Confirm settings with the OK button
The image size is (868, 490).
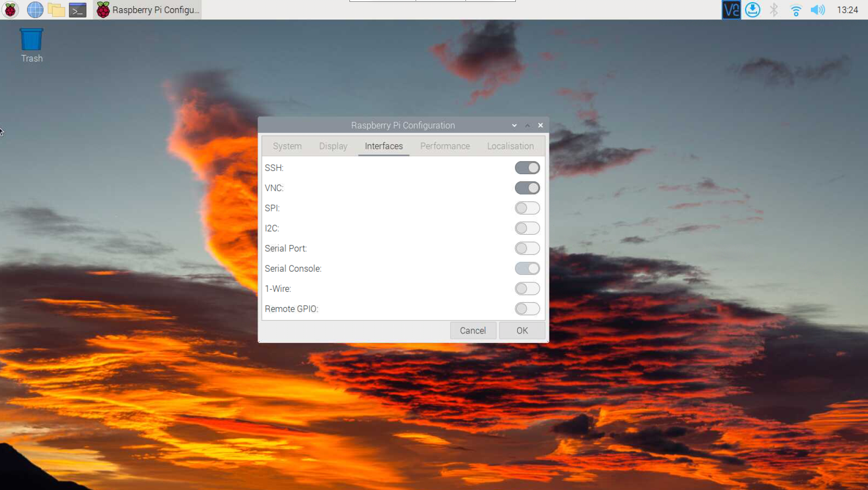click(522, 331)
